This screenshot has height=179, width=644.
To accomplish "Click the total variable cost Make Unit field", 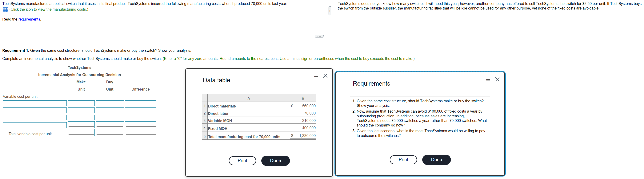I will coord(81,133).
